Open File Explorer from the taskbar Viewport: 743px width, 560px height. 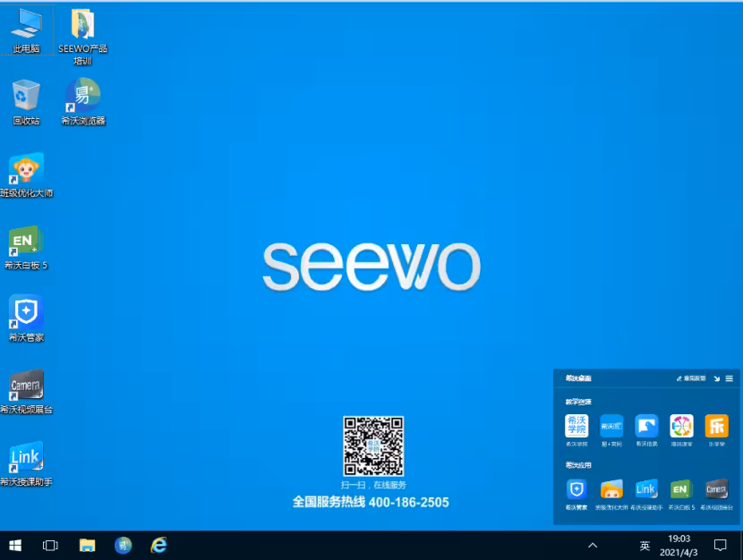[87, 546]
